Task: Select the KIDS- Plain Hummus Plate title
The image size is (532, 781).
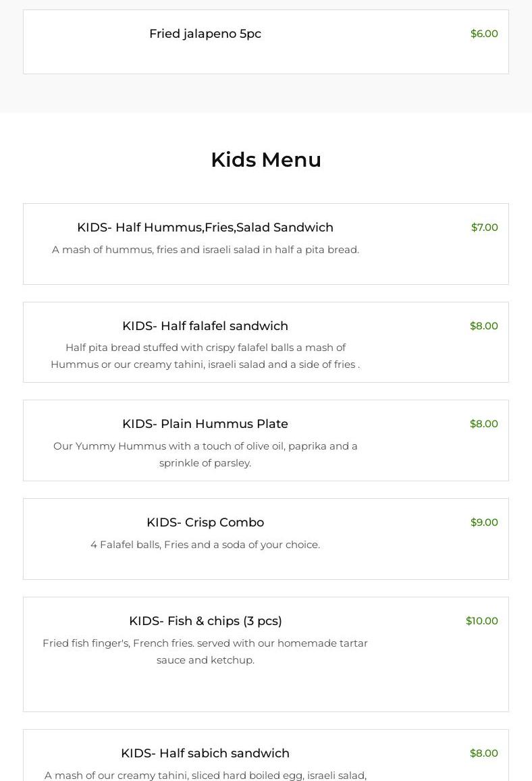Action: [205, 424]
